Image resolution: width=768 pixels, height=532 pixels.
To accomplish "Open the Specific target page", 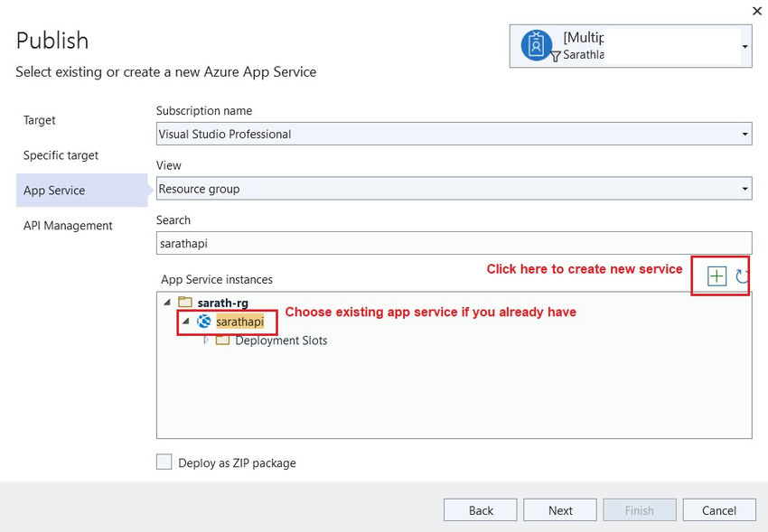I will click(x=60, y=154).
